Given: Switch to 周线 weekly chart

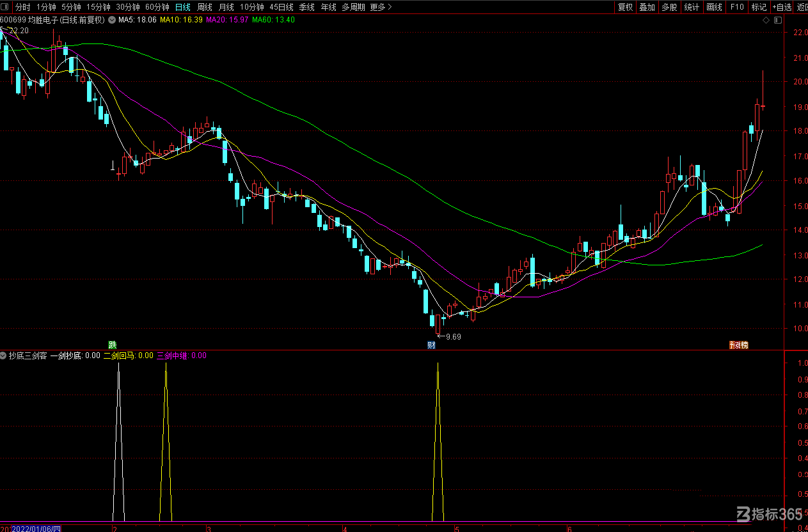Looking at the screenshot, I should pos(205,7).
